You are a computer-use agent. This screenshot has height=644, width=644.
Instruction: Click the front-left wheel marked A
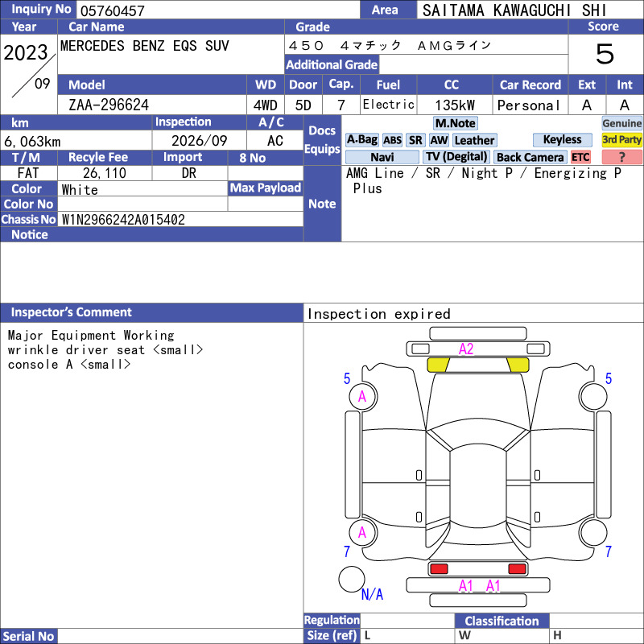click(363, 397)
